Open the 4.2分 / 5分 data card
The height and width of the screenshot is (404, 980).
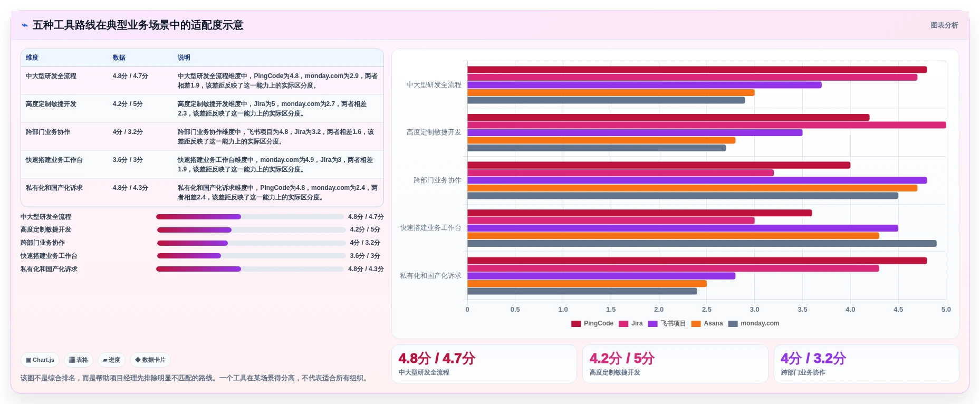675,364
